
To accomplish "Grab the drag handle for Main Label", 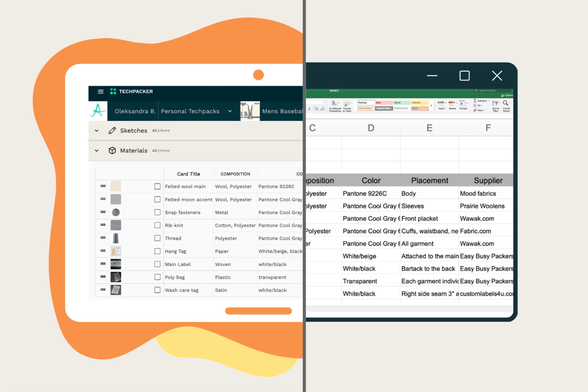I will [103, 263].
